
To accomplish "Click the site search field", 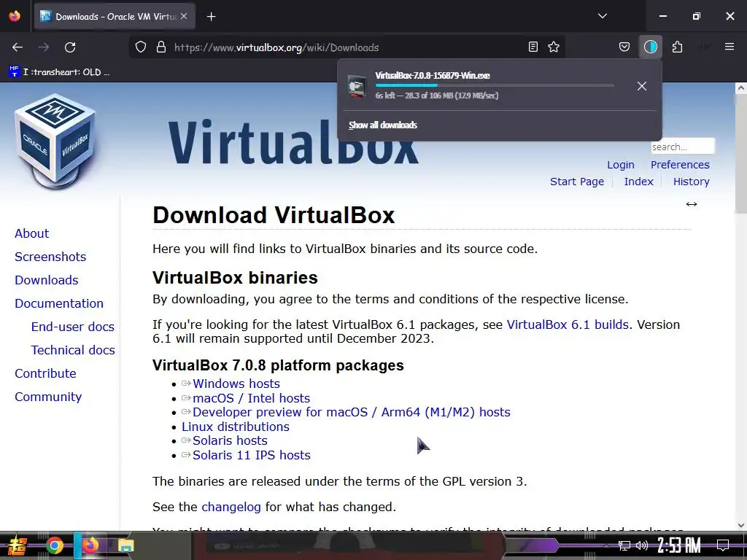I will click(683, 147).
